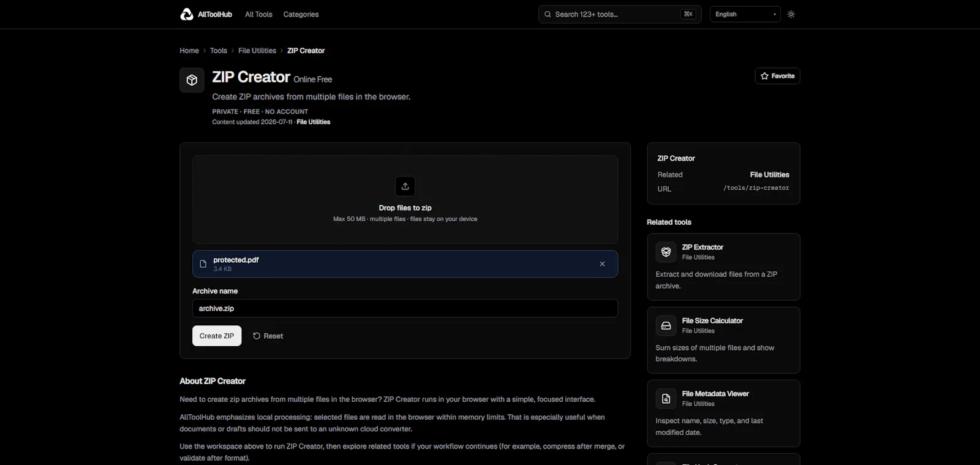Open All Tools in the navigation
980x465 pixels.
click(x=258, y=14)
